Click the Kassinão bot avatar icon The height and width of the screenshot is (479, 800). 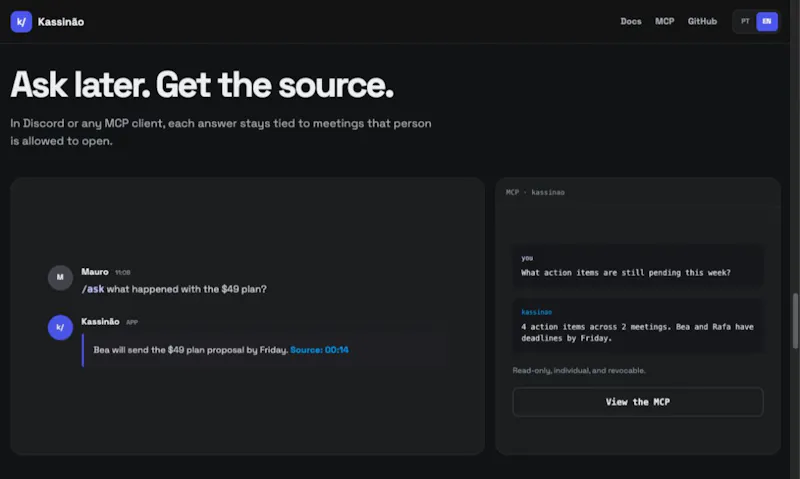click(x=60, y=327)
